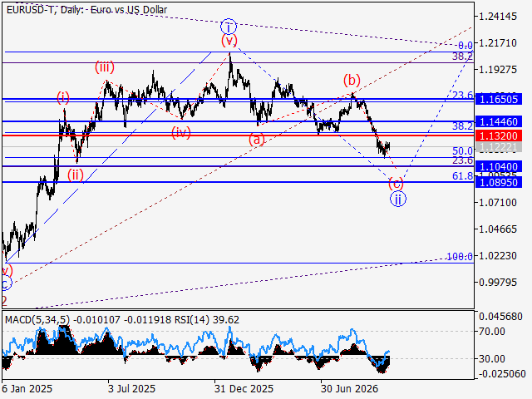Click the 1.21710 price axis label

click(498, 43)
